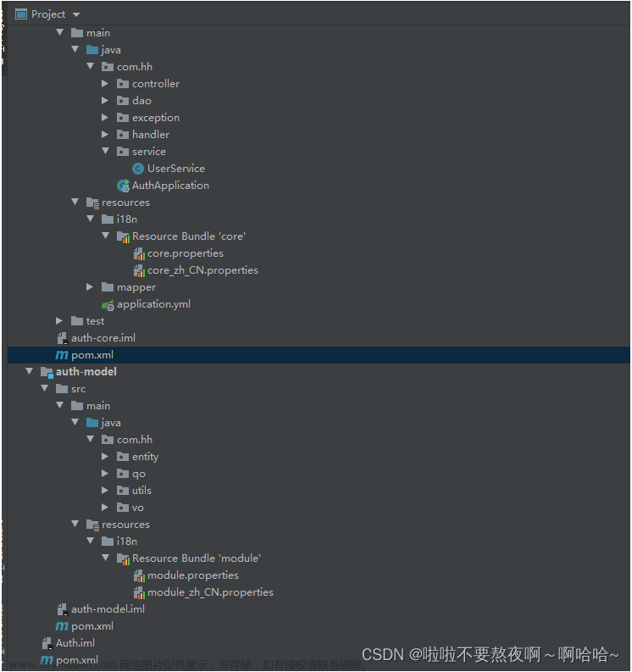Click the entity package folder icon
The width and height of the screenshot is (632, 672).
pyautogui.click(x=123, y=457)
